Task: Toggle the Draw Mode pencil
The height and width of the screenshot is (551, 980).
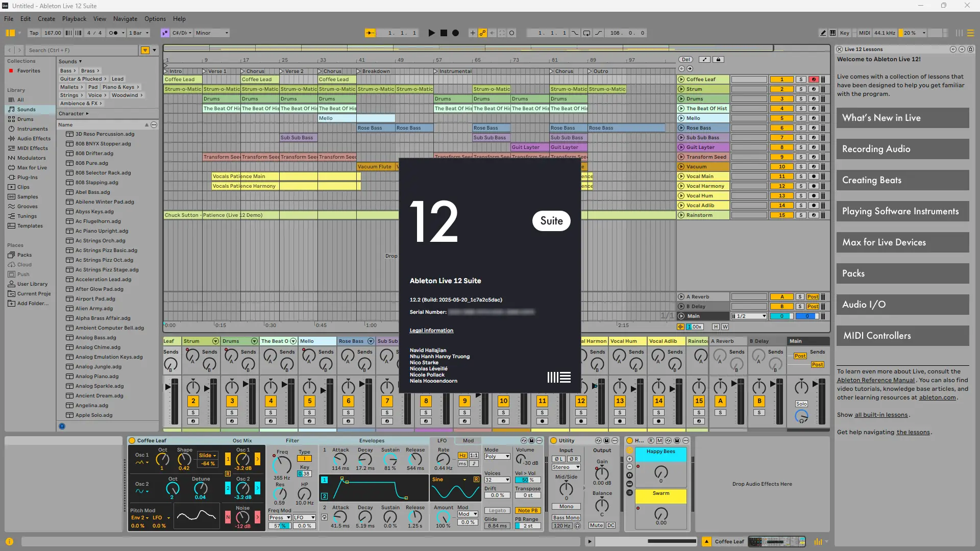Action: coord(823,33)
